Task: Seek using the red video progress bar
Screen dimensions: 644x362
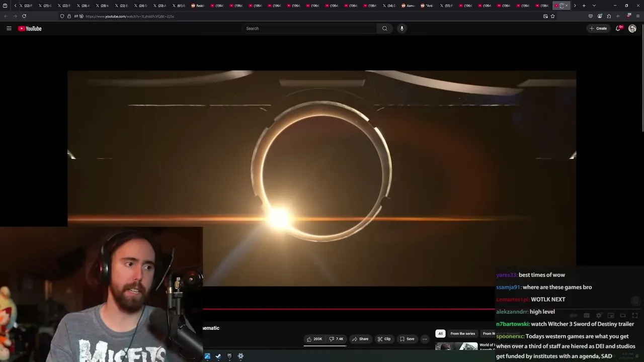Action: coord(349,309)
